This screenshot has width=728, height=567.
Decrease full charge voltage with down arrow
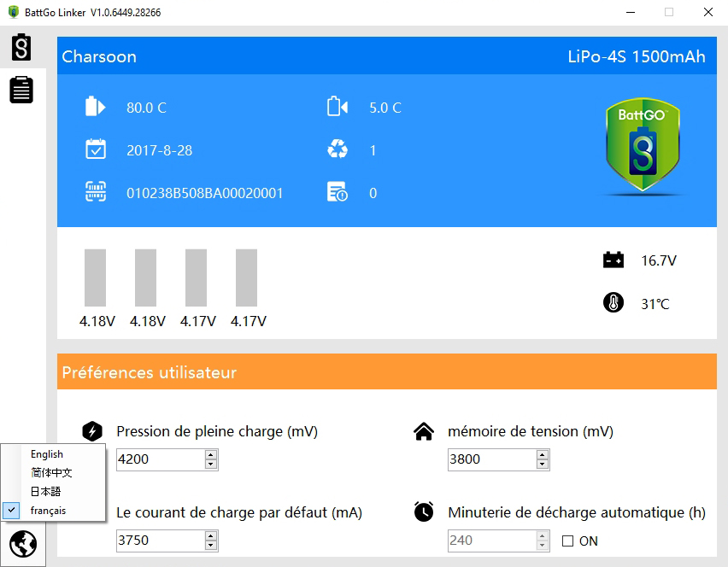211,465
